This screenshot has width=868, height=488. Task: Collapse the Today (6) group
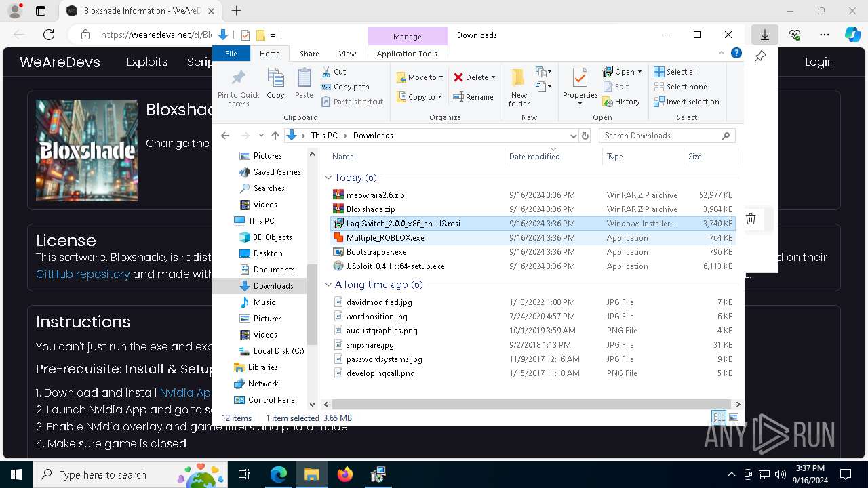click(328, 178)
